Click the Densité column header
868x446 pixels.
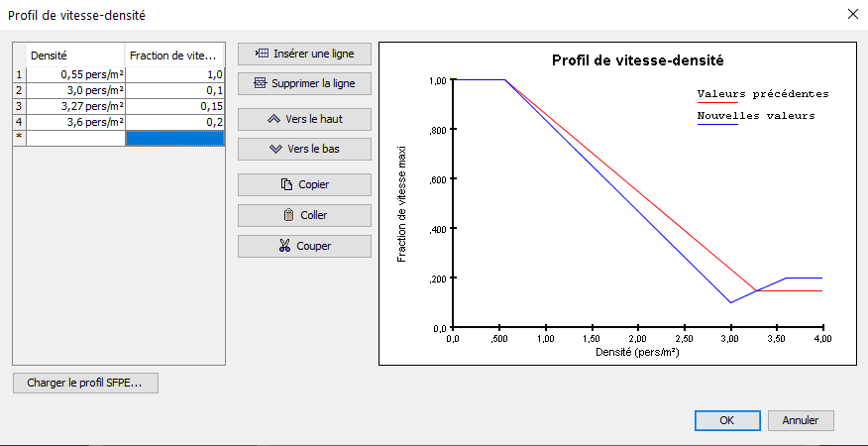76,56
